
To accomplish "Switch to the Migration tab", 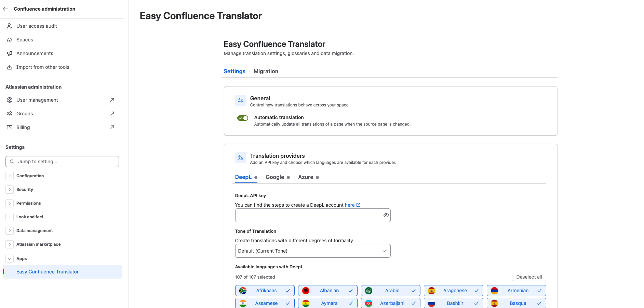I will pos(266,71).
